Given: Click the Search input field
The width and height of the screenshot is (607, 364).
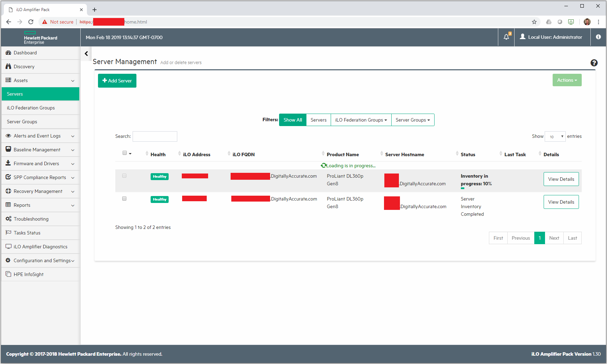Looking at the screenshot, I should click(155, 136).
